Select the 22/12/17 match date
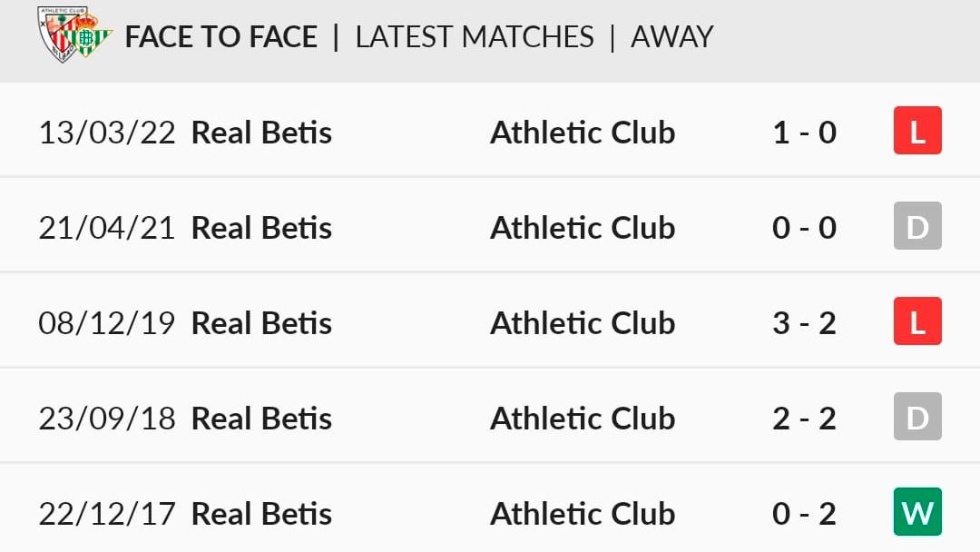The image size is (980, 552). [x=107, y=514]
